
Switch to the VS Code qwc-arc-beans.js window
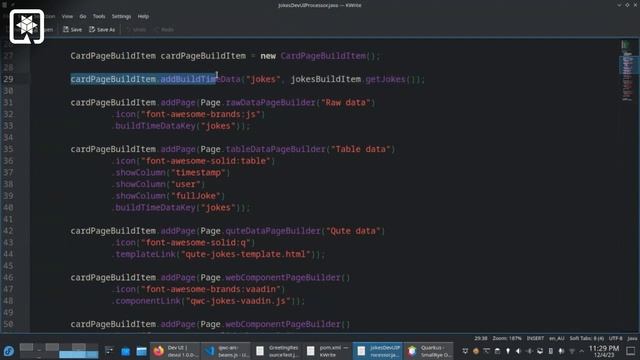click(226, 351)
